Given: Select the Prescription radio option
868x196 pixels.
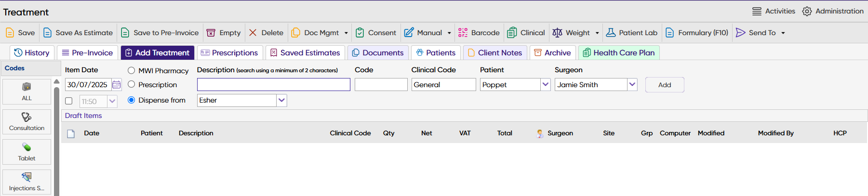Looking at the screenshot, I should (x=131, y=84).
